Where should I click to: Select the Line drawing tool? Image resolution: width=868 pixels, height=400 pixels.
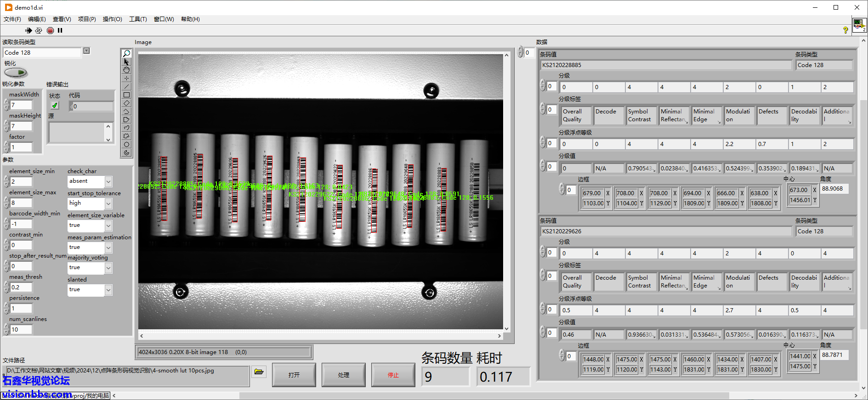126,86
